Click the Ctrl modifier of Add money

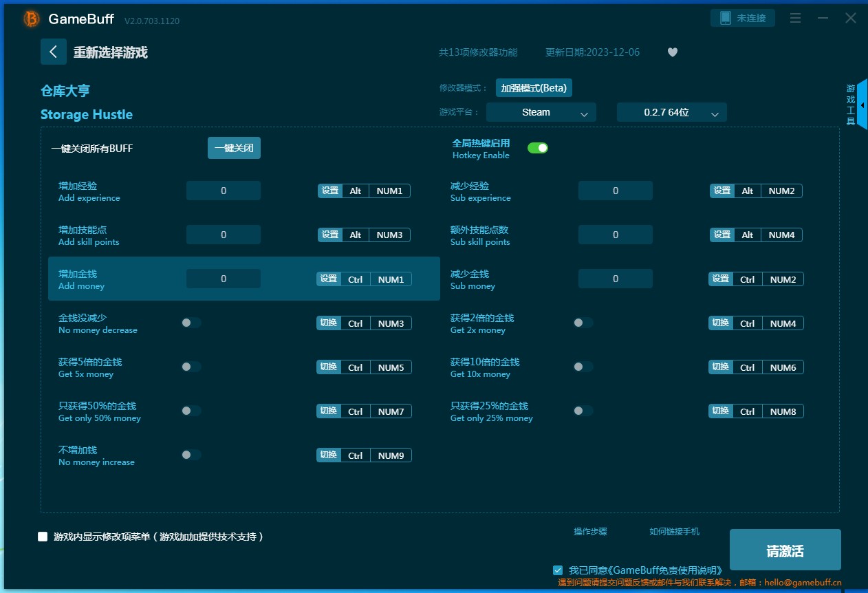(x=356, y=279)
